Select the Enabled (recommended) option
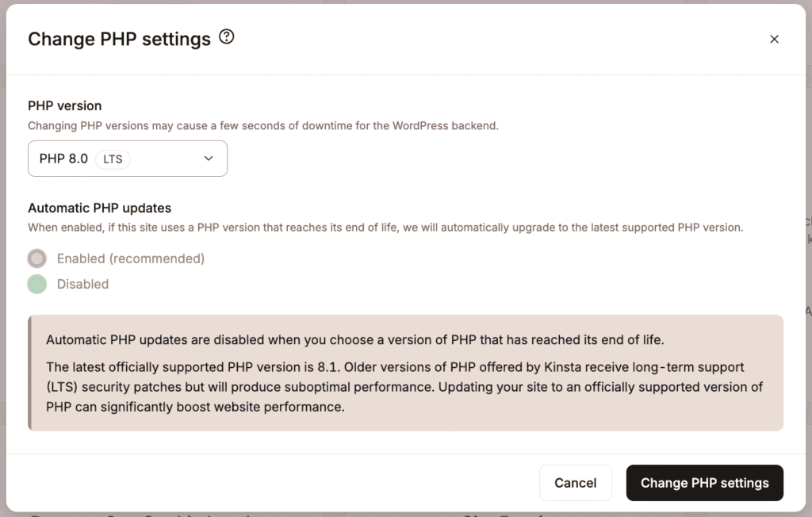 tap(36, 258)
